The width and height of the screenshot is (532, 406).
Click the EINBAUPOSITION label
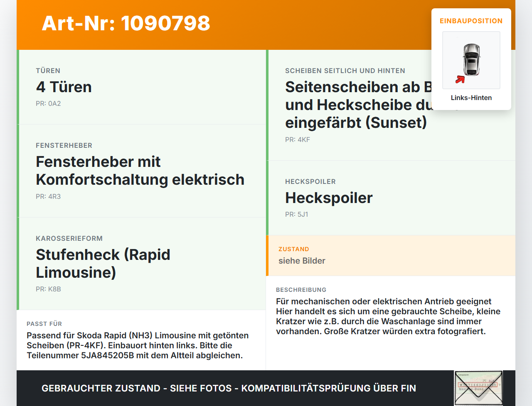click(471, 21)
